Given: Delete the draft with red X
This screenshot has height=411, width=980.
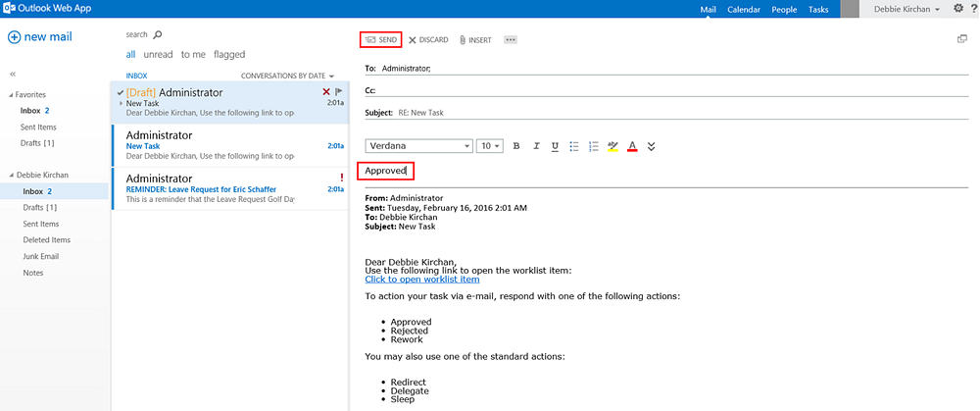Looking at the screenshot, I should point(326,91).
